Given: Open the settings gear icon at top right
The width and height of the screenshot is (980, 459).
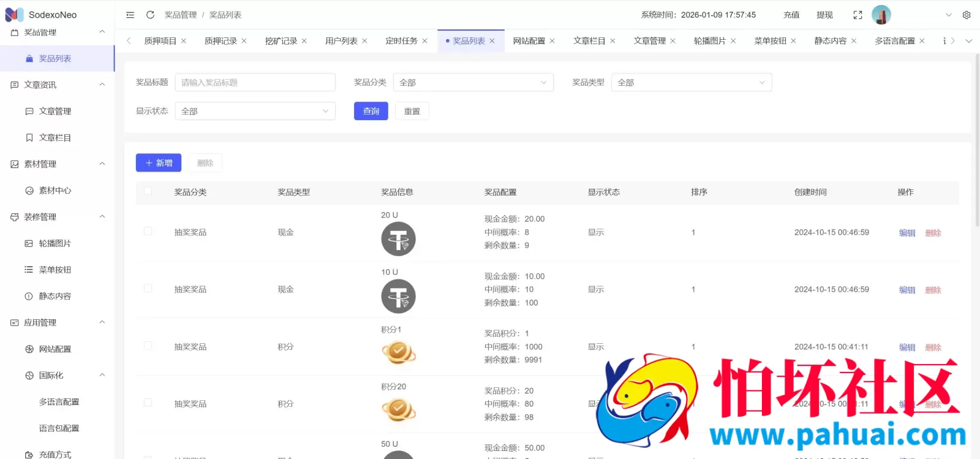Looking at the screenshot, I should tap(967, 15).
